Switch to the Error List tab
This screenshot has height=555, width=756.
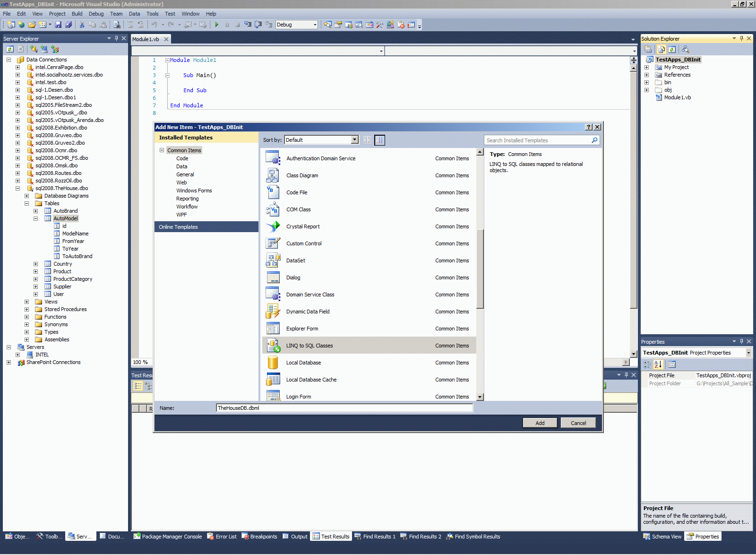tap(222, 537)
